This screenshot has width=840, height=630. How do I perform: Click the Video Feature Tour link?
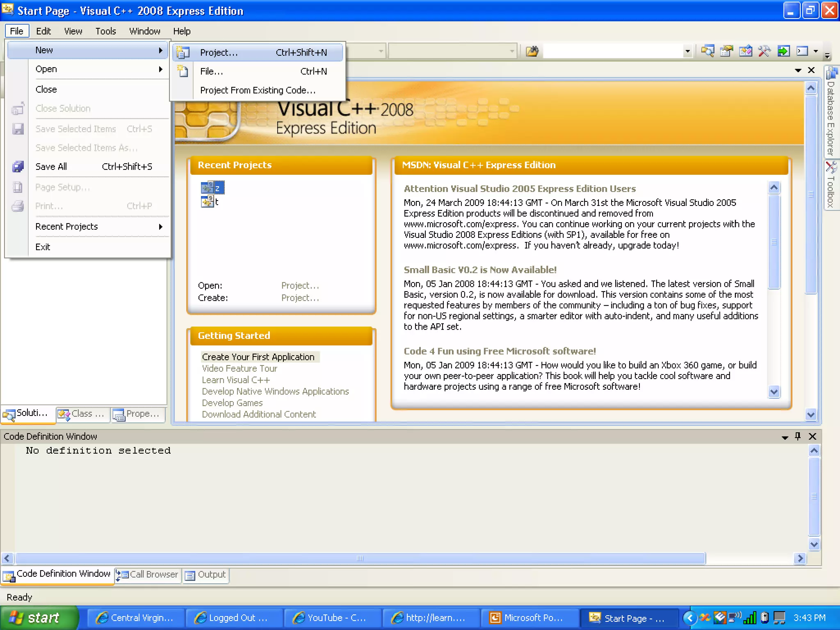(240, 368)
